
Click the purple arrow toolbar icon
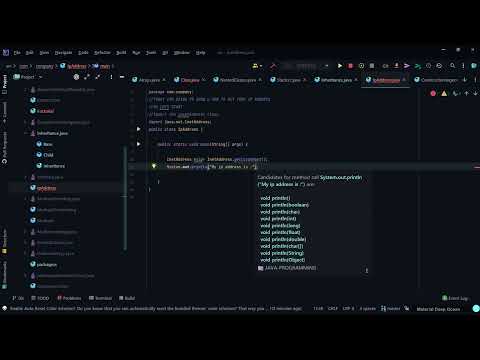click(x=407, y=66)
